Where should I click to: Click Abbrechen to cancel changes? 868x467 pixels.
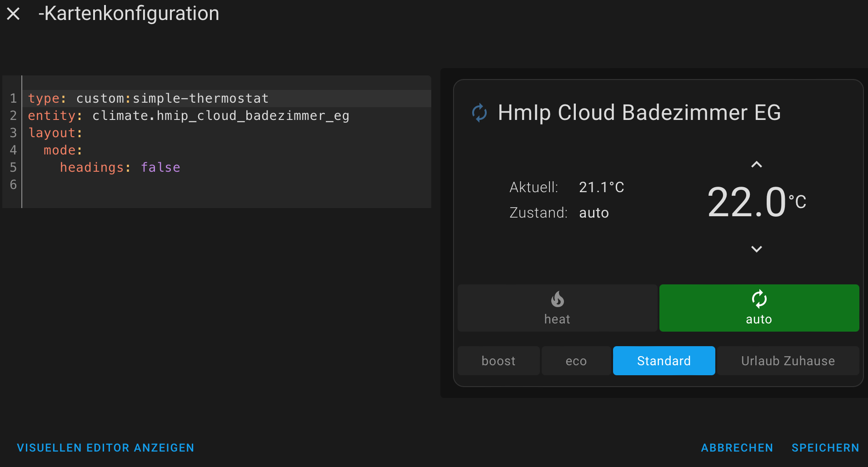737,447
